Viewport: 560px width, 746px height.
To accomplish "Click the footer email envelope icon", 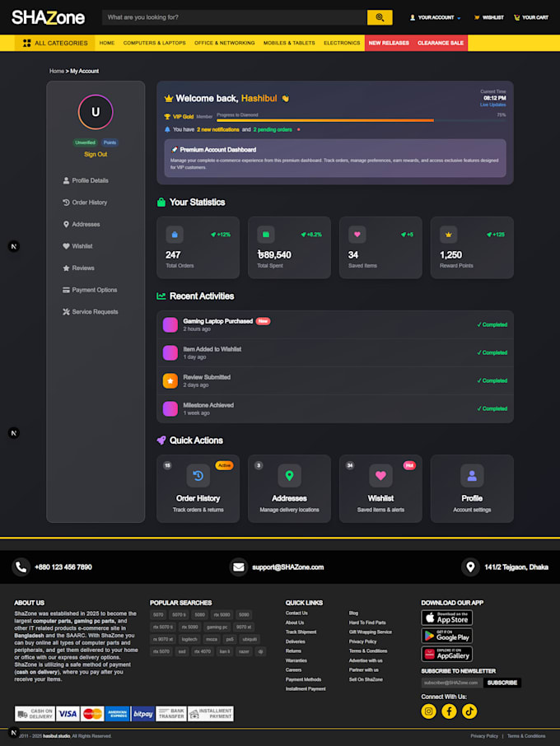I will tap(238, 567).
